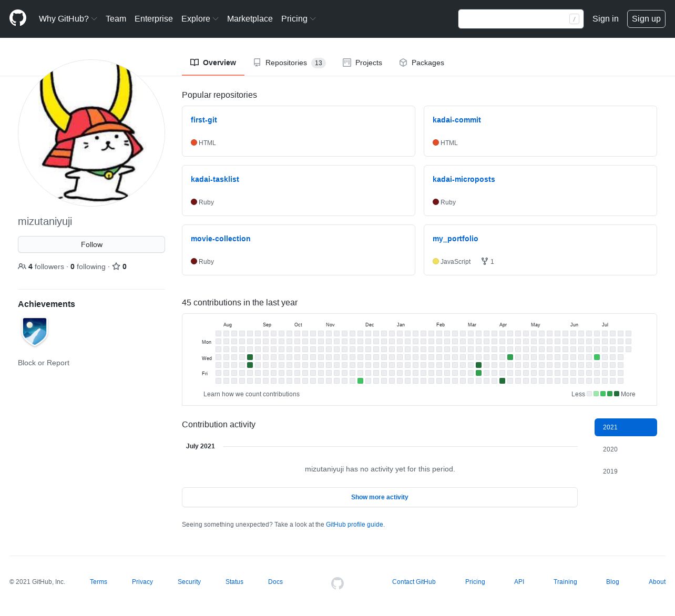675x616 pixels.
Task: Open the my_portfolio repository
Action: click(x=455, y=239)
